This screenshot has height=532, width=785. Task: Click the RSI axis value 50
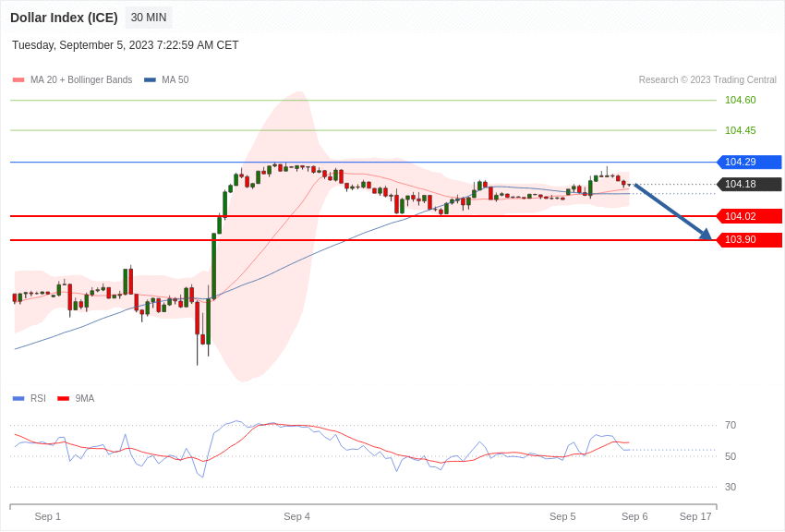[731, 456]
